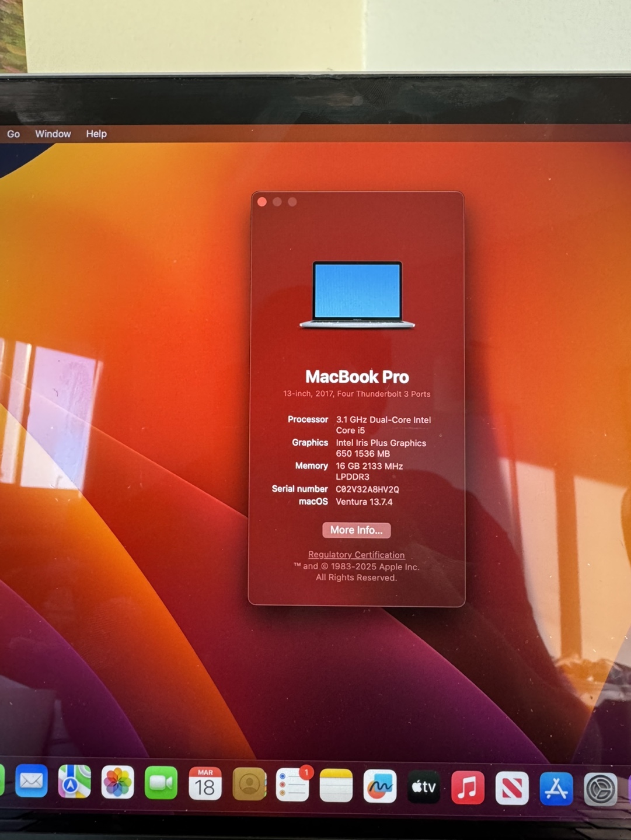Open the Window menu
The image size is (631, 840).
click(x=53, y=134)
